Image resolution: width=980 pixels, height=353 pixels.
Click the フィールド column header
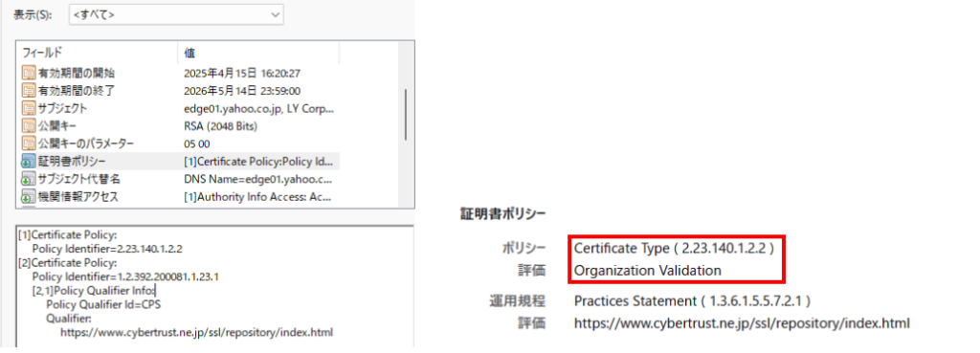click(99, 53)
